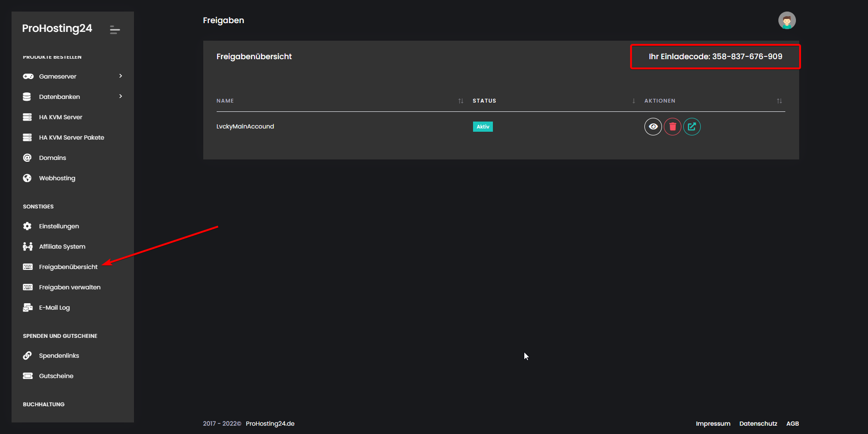This screenshot has width=868, height=434.
Task: Open the user avatar profile menu
Action: click(x=787, y=21)
